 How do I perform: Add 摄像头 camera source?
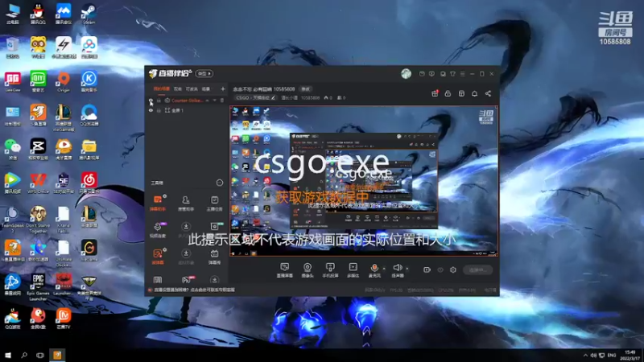click(308, 270)
